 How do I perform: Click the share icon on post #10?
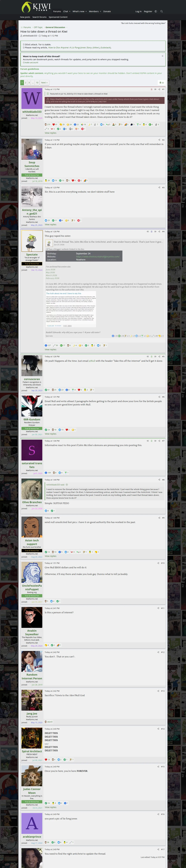(x=158, y=563)
